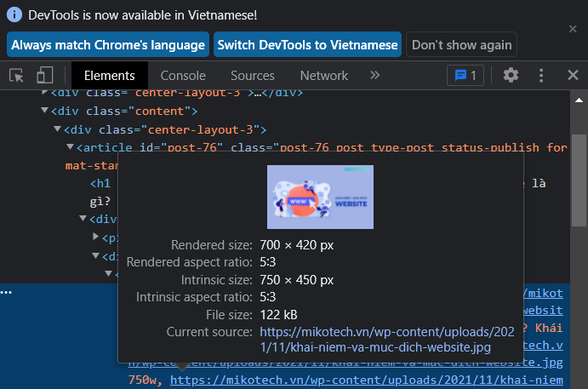Click the three-dot ellipsis on selected row
Viewport: 588px width, 389px height.
coord(7,292)
